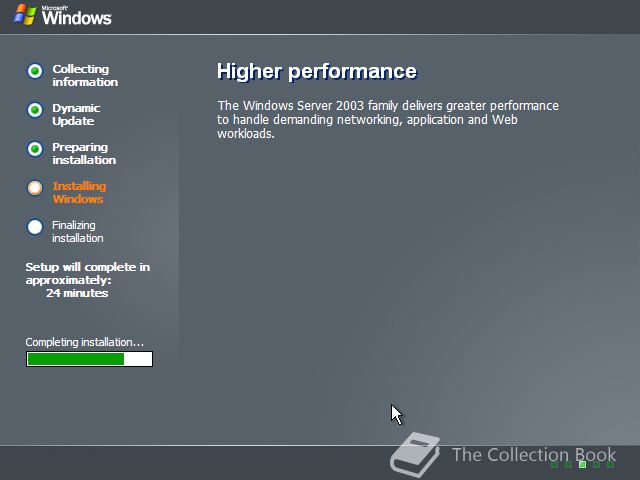The image size is (640, 480).
Task: Click the Finalizing installation step label
Action: point(78,231)
